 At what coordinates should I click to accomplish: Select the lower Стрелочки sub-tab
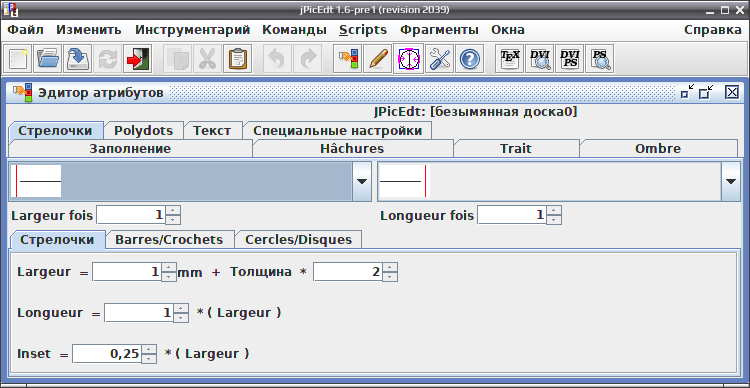[57, 240]
